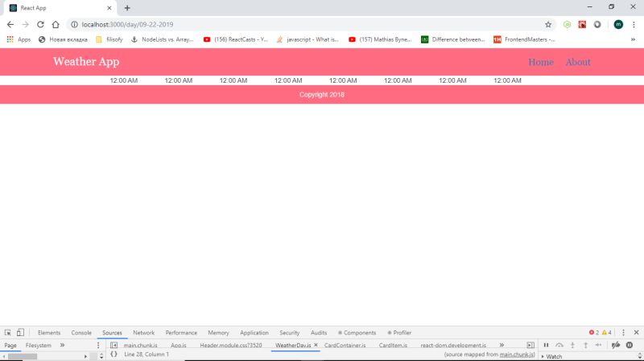The image size is (644, 361).
Task: Show more open file tabs
Action: click(502, 345)
